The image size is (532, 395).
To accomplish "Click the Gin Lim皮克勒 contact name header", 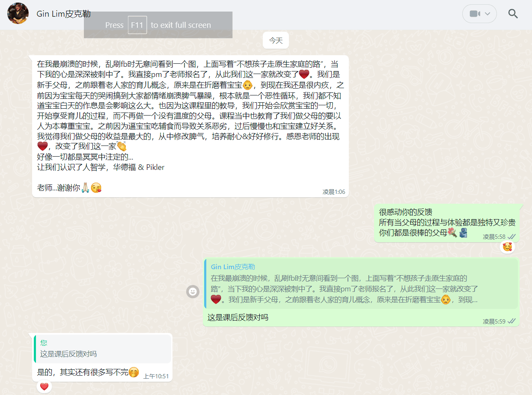I will pos(63,14).
